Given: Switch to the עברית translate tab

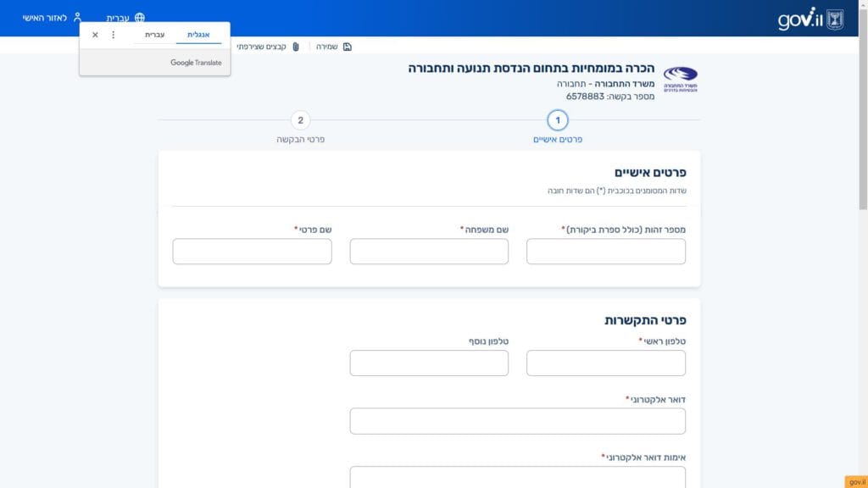Looking at the screenshot, I should coord(154,35).
